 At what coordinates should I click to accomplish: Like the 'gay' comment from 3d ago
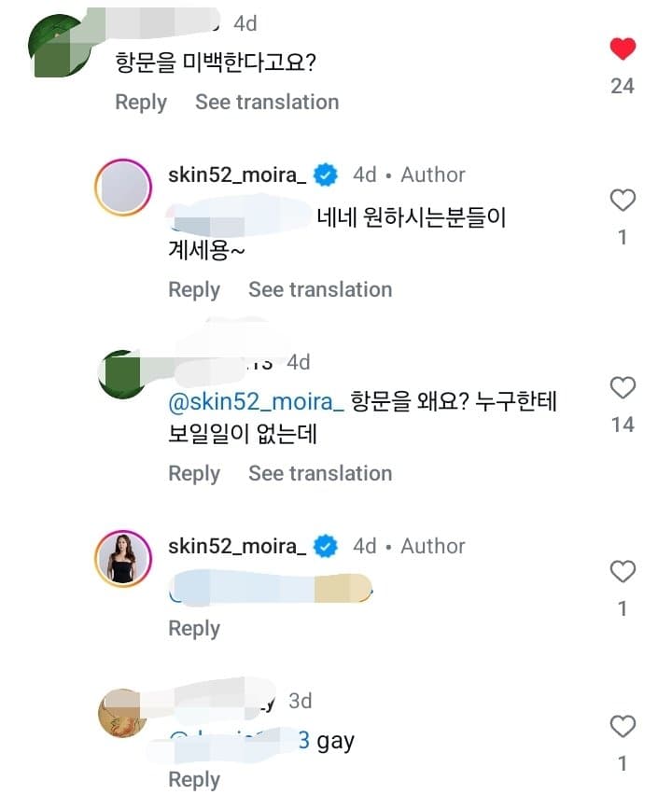623,727
